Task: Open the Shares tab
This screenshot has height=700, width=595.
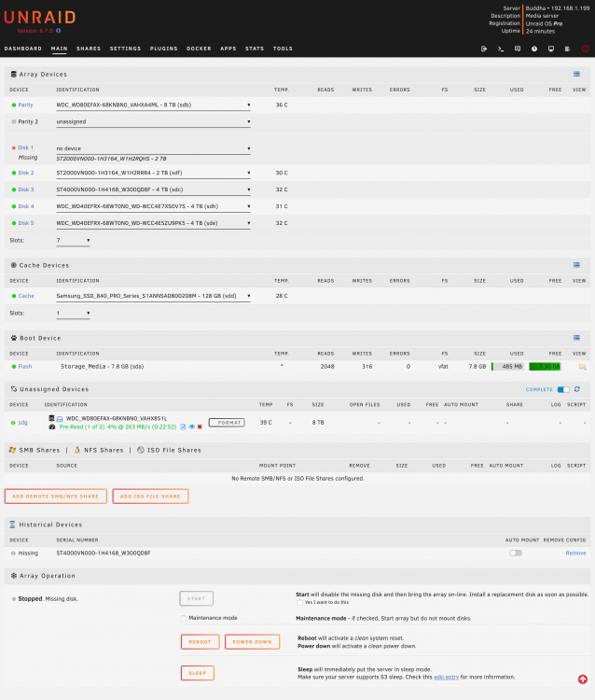Action: (x=89, y=49)
